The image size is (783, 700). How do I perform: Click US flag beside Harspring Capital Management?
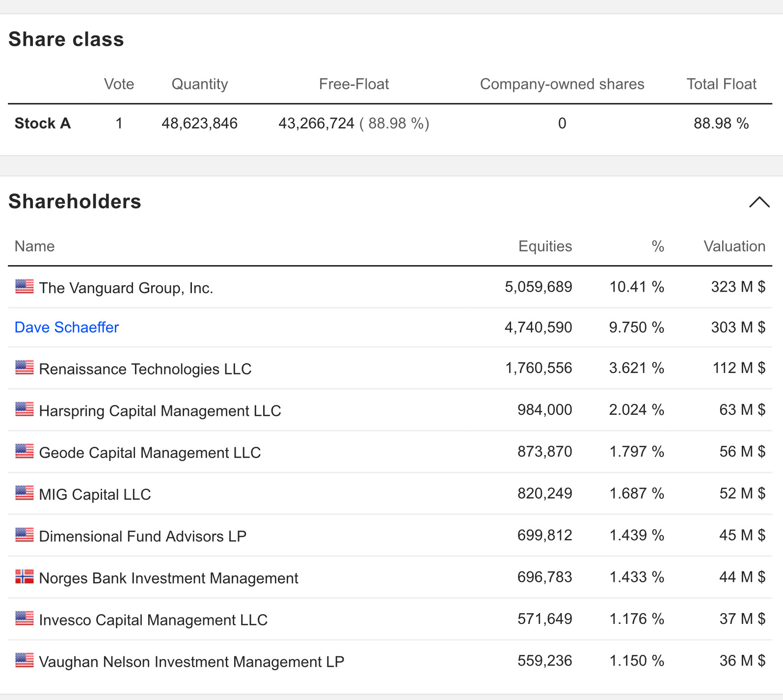25,409
